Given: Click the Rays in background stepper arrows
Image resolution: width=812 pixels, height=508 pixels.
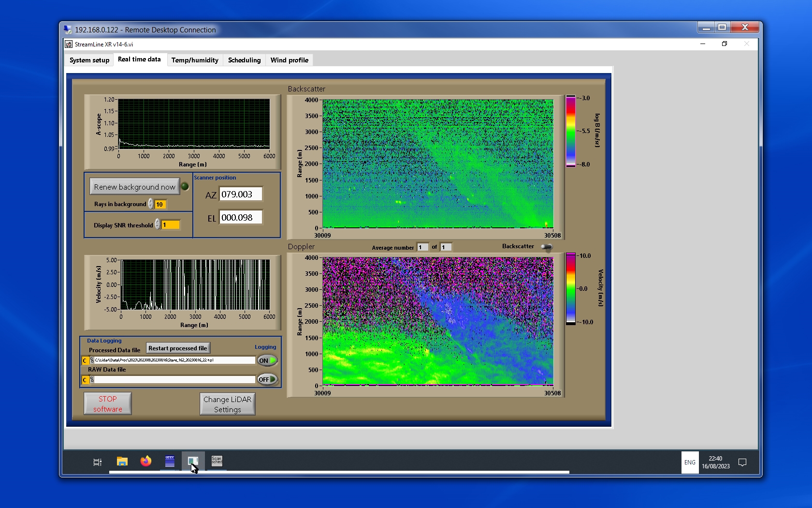Looking at the screenshot, I should coord(151,204).
